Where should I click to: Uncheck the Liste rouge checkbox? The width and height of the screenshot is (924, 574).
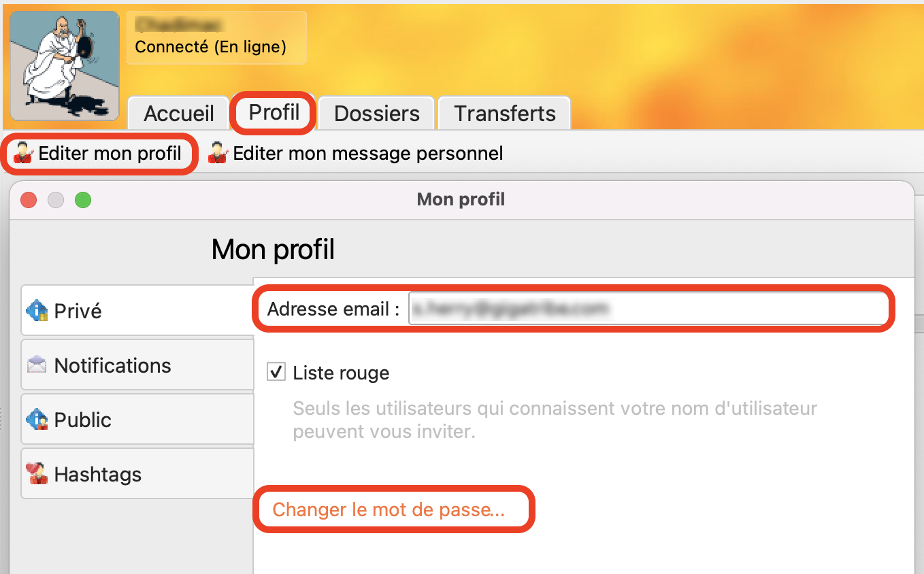pyautogui.click(x=276, y=372)
